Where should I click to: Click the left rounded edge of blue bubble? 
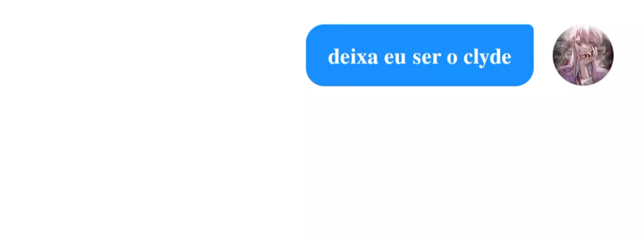313,55
